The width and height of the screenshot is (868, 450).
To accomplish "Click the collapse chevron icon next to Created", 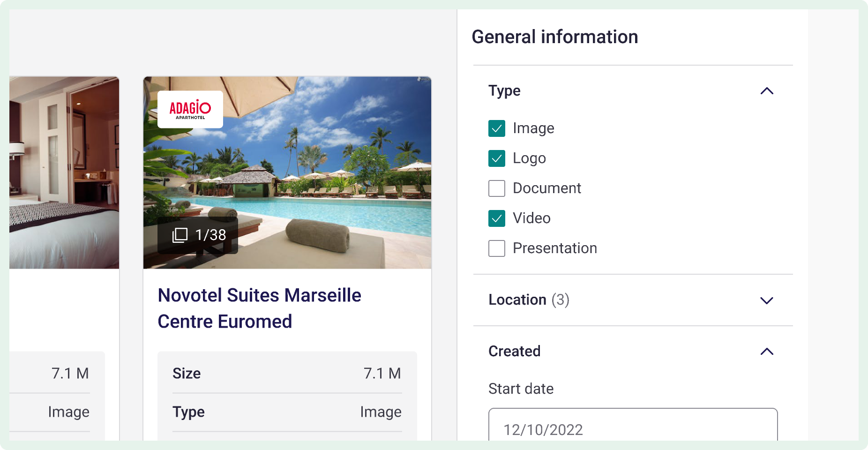I will tap(767, 352).
